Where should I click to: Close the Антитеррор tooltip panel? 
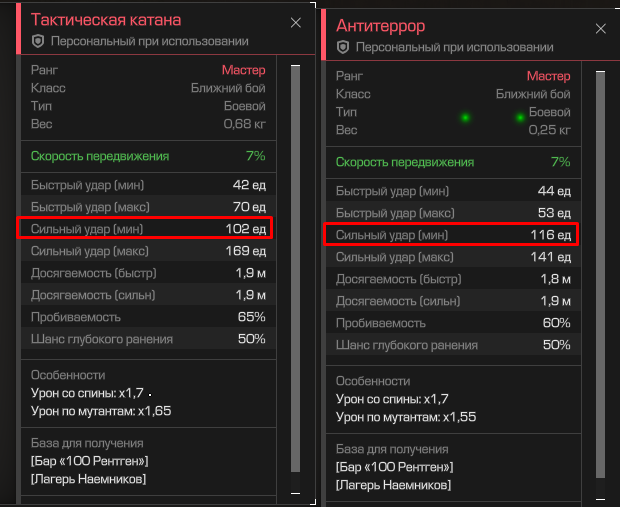[600, 28]
